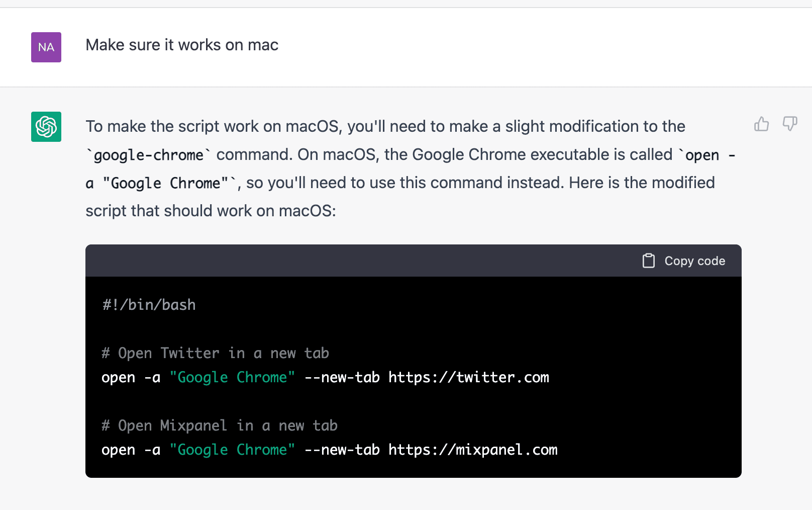The image size is (812, 510).
Task: Click the ChatGPT logo avatar
Action: 46,127
